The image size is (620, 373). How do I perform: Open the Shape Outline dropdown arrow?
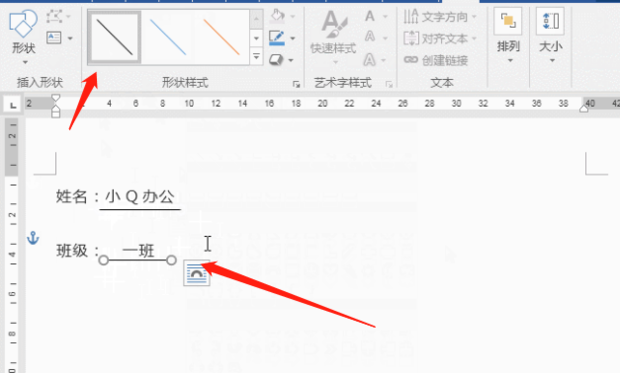pos(293,38)
